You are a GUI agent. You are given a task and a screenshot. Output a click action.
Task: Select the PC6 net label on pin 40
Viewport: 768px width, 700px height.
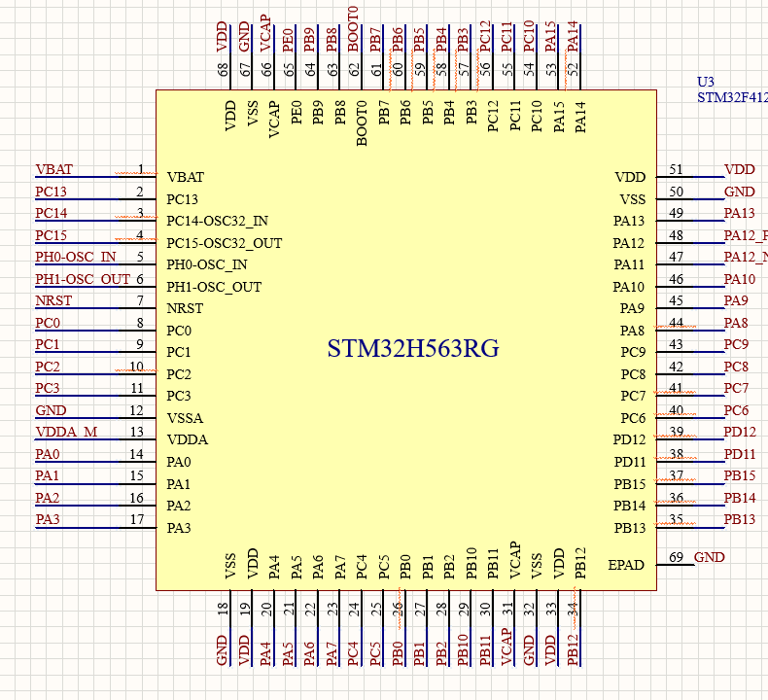click(736, 410)
